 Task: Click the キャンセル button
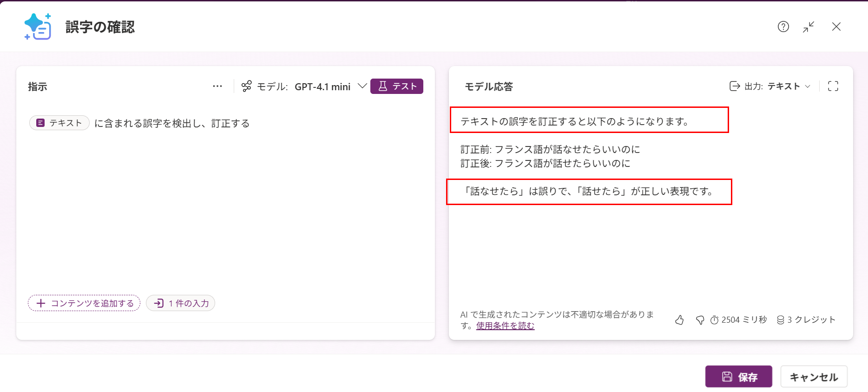tap(814, 377)
